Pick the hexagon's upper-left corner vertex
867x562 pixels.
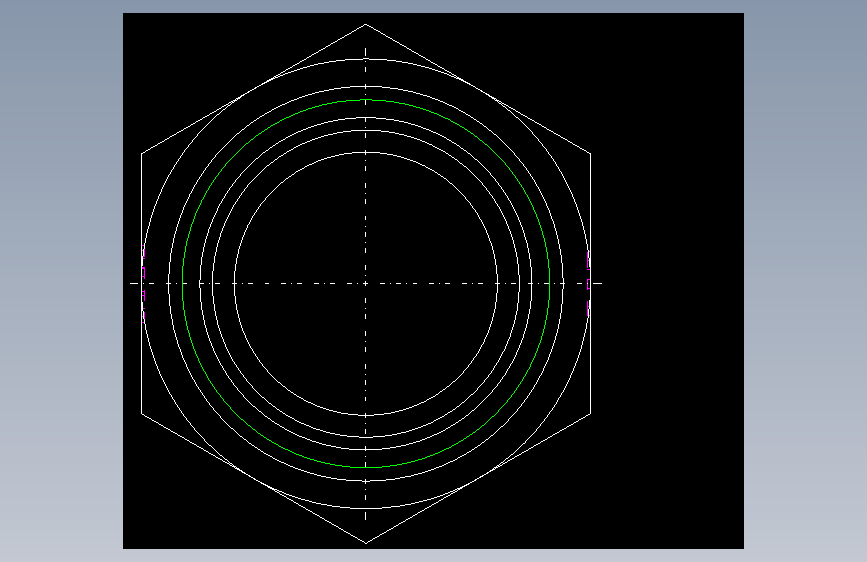click(x=142, y=154)
